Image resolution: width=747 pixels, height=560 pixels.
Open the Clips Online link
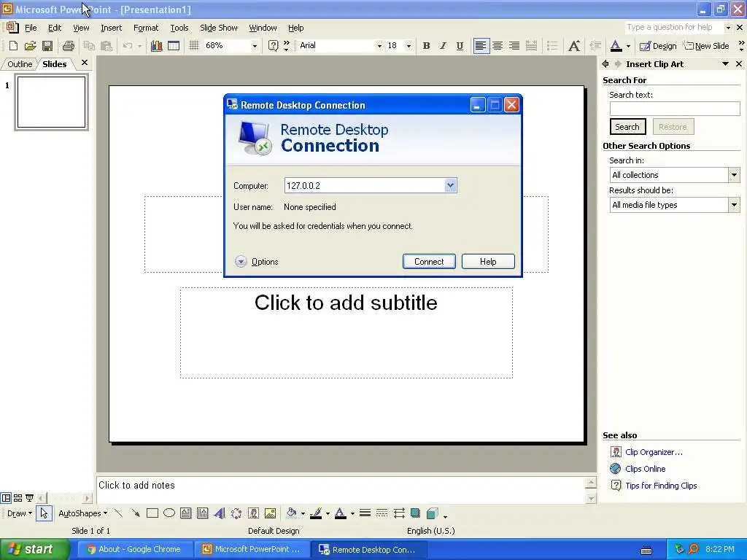tap(645, 469)
